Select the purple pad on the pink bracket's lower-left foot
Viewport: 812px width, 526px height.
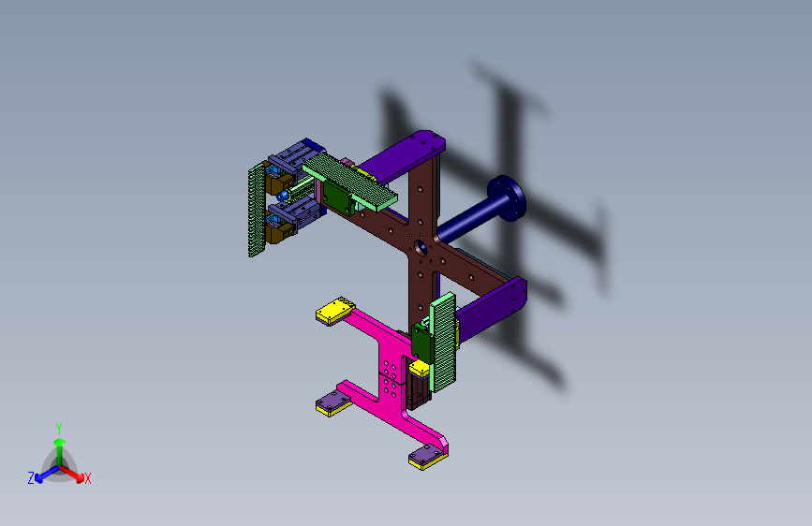coord(333,402)
